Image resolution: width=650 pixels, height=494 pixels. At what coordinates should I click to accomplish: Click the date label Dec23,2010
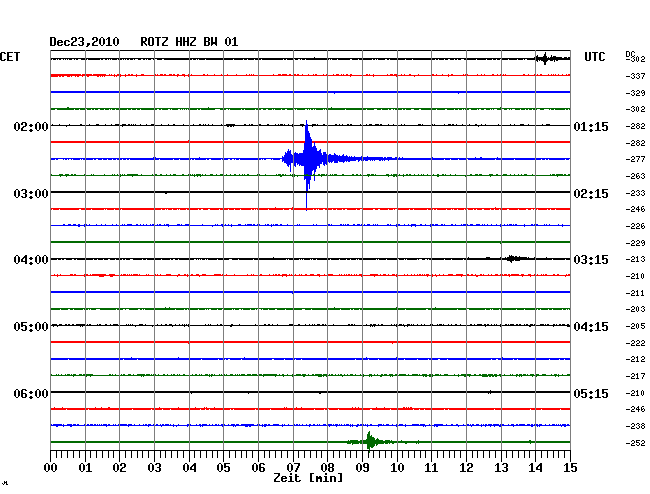[85, 42]
